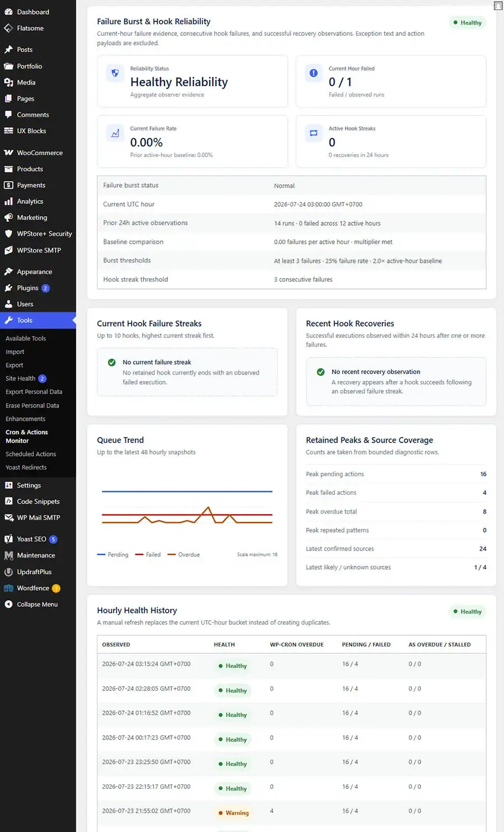Click the WooCommerce icon in the sidebar

click(8, 152)
